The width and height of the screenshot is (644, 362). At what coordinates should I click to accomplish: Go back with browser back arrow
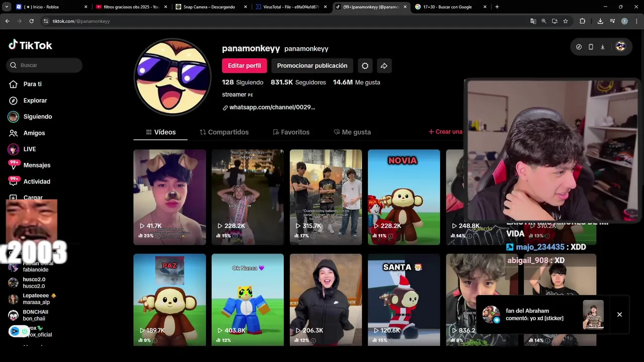7,21
